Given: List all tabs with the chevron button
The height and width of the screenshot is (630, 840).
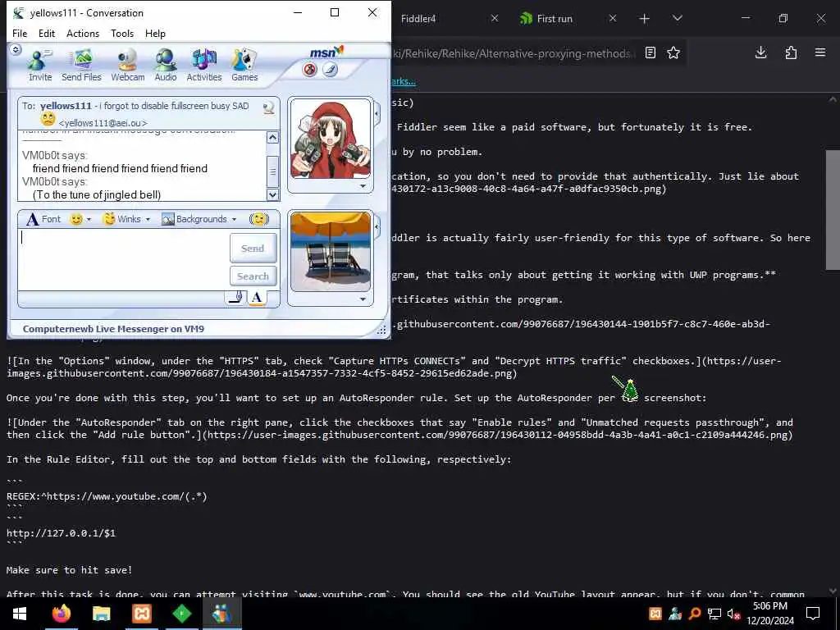Looking at the screenshot, I should click(677, 19).
